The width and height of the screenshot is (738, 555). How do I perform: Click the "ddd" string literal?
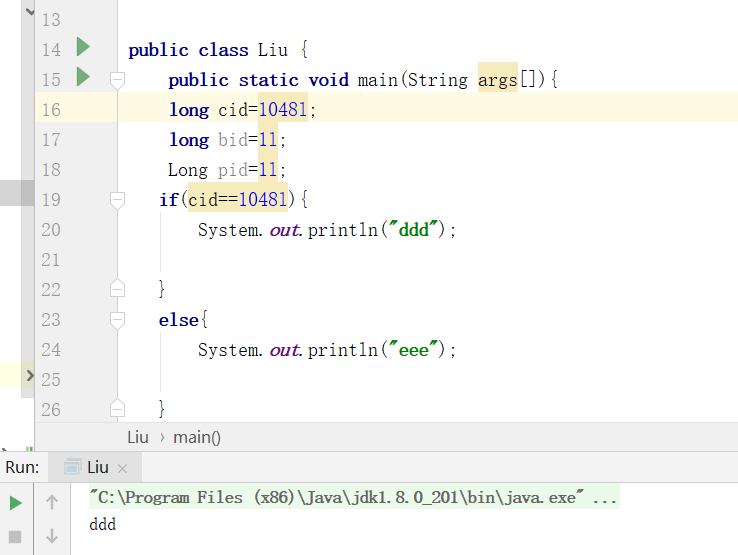coord(414,230)
